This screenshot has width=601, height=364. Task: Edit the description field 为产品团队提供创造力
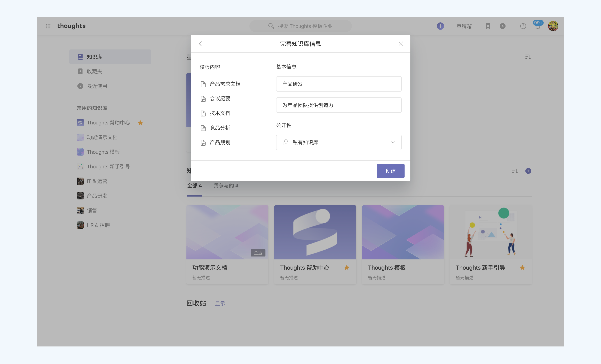tap(339, 105)
